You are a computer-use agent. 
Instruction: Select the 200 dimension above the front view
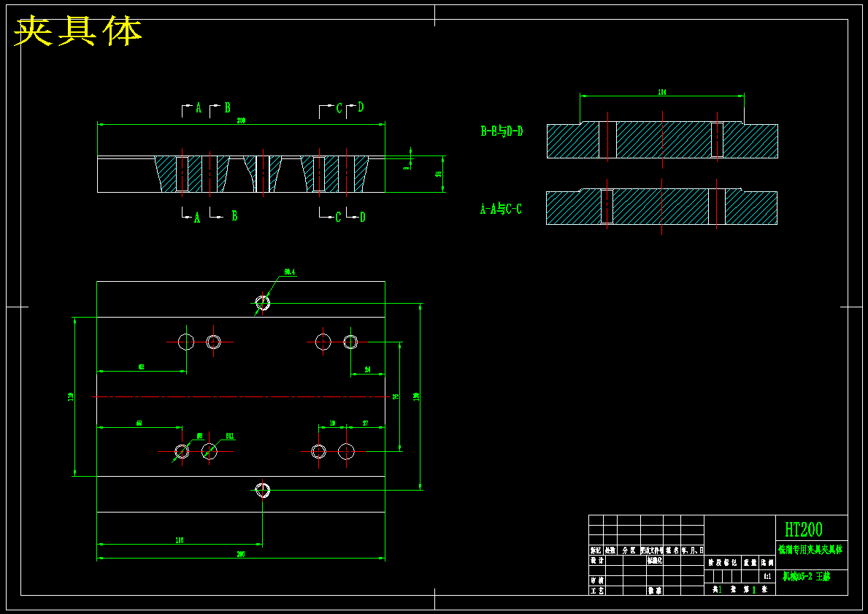click(242, 120)
